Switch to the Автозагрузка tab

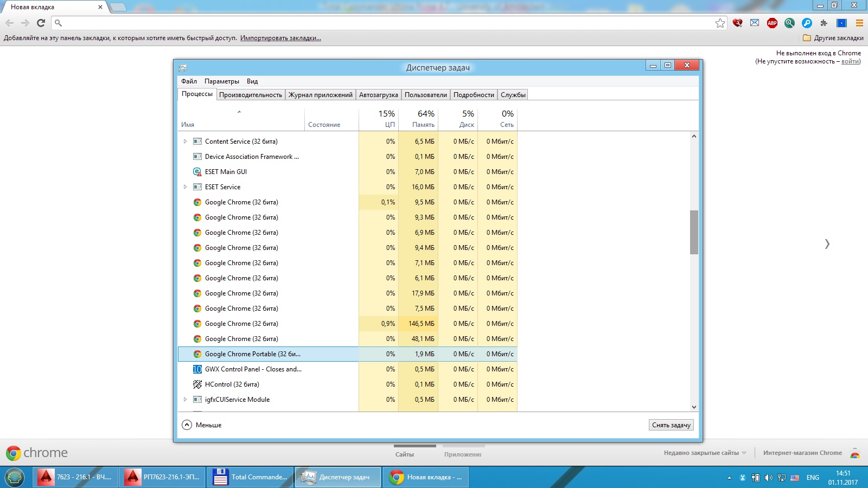pyautogui.click(x=379, y=95)
